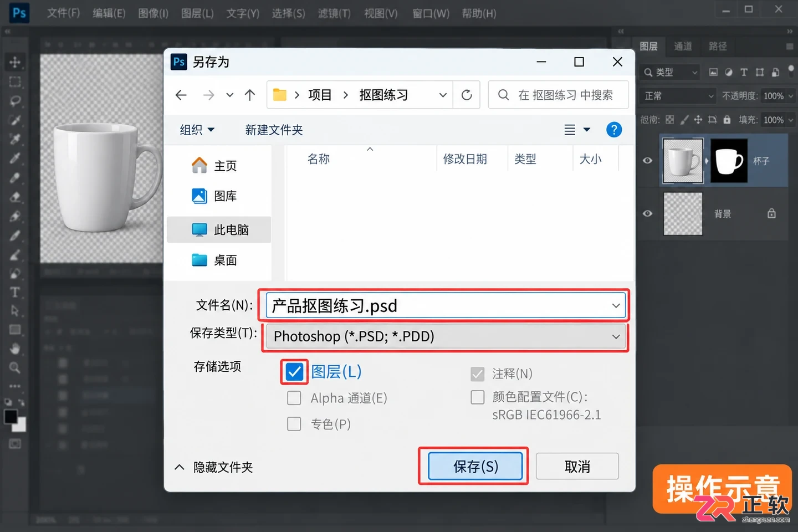Go up one folder level in dialog

(x=250, y=95)
